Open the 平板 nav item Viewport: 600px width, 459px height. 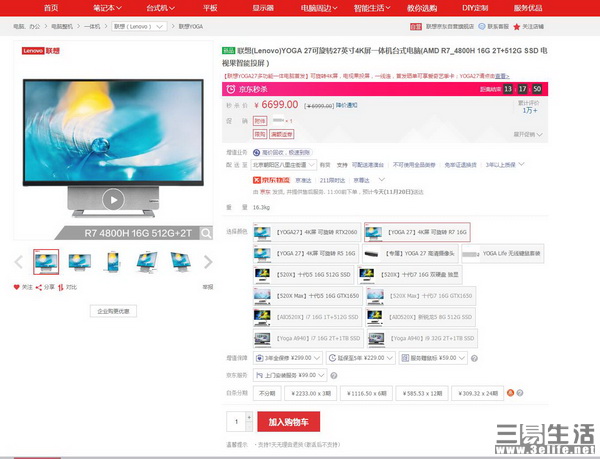210,8
